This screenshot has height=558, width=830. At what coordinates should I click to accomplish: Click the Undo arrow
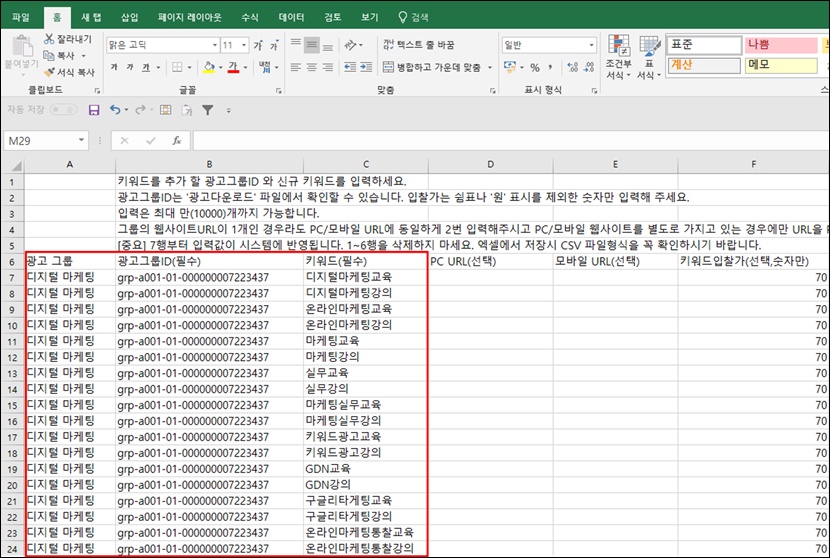coord(115,110)
